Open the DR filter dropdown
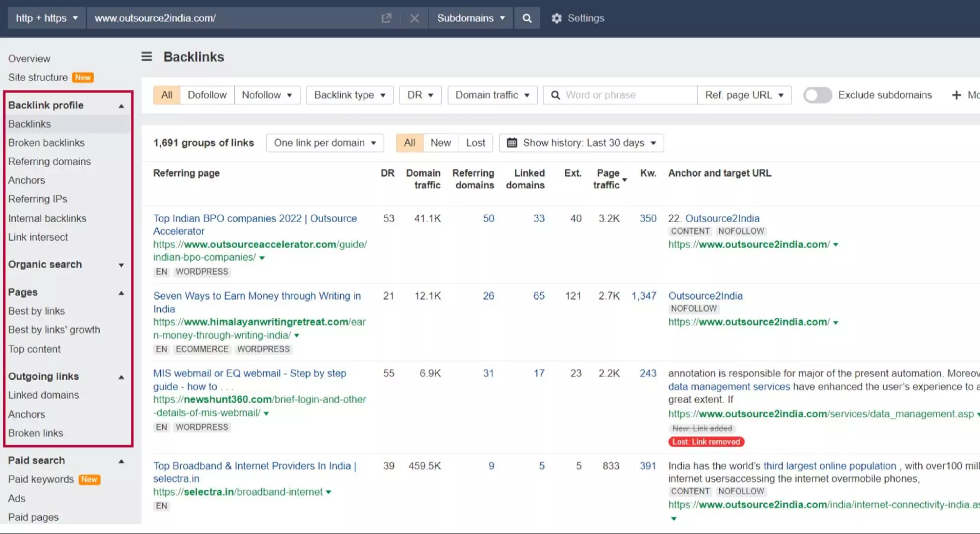Screen dimensions: 980x534 tap(420, 95)
